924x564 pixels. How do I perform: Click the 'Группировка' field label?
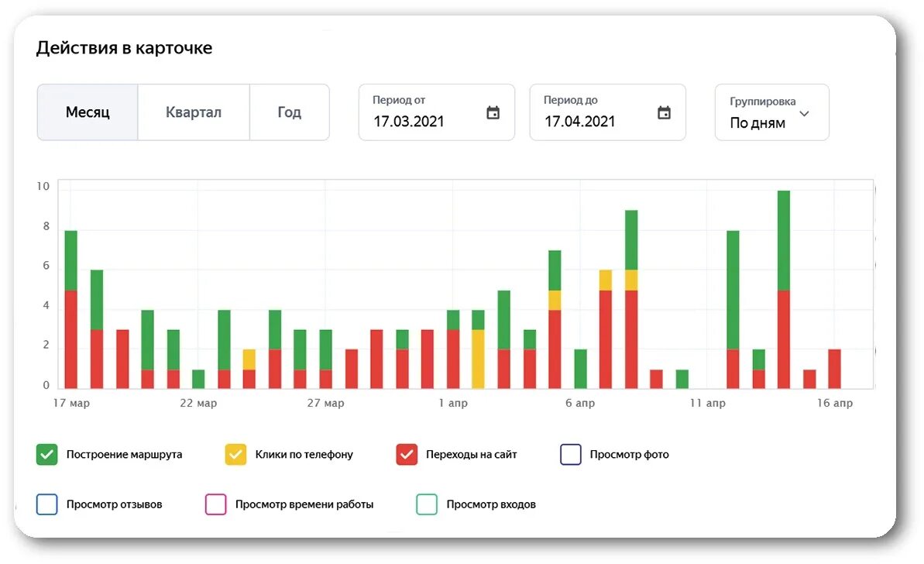point(763,101)
